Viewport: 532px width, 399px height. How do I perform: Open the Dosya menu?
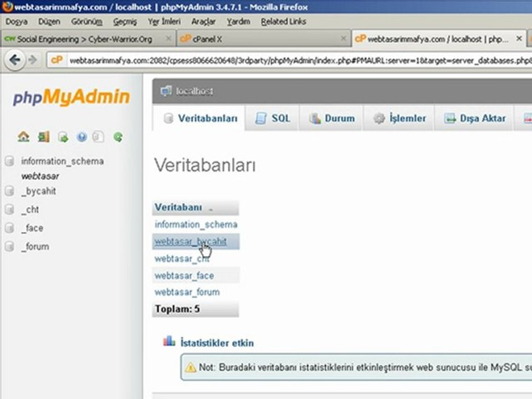pyautogui.click(x=16, y=22)
